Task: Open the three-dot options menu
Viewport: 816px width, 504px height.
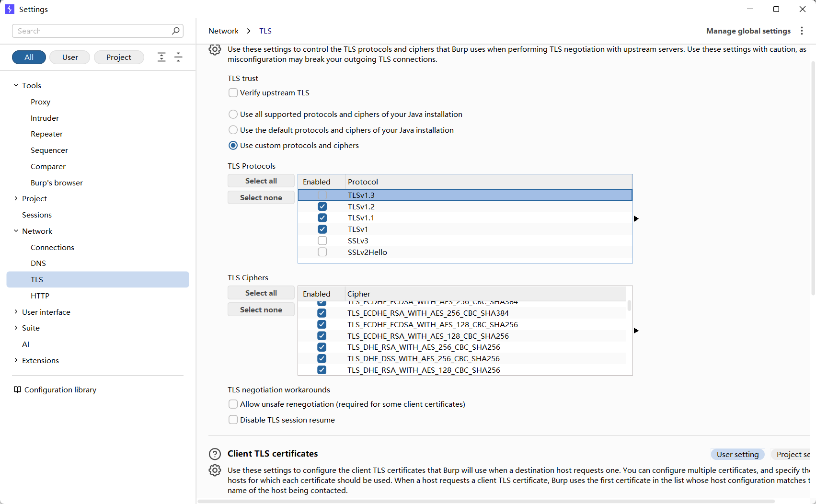Action: [x=802, y=31]
